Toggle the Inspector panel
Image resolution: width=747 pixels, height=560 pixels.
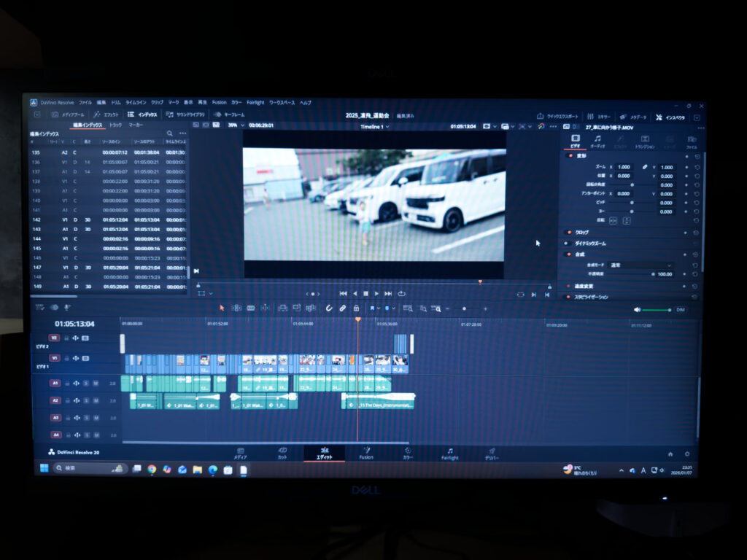click(670, 117)
